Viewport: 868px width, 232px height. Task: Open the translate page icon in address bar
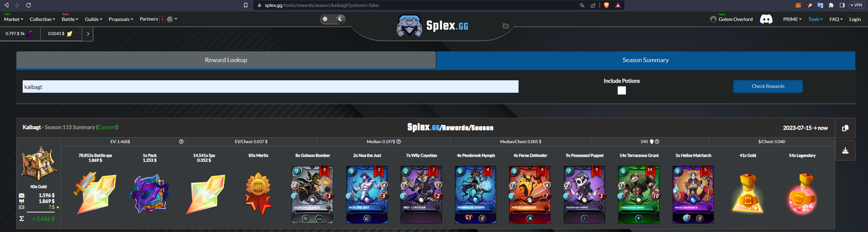[x=582, y=5]
